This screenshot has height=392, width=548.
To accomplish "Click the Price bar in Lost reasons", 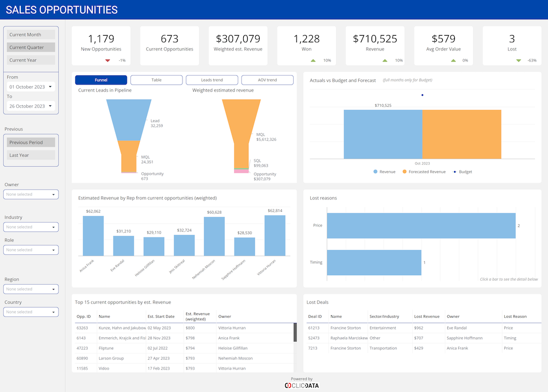I will (x=421, y=225).
